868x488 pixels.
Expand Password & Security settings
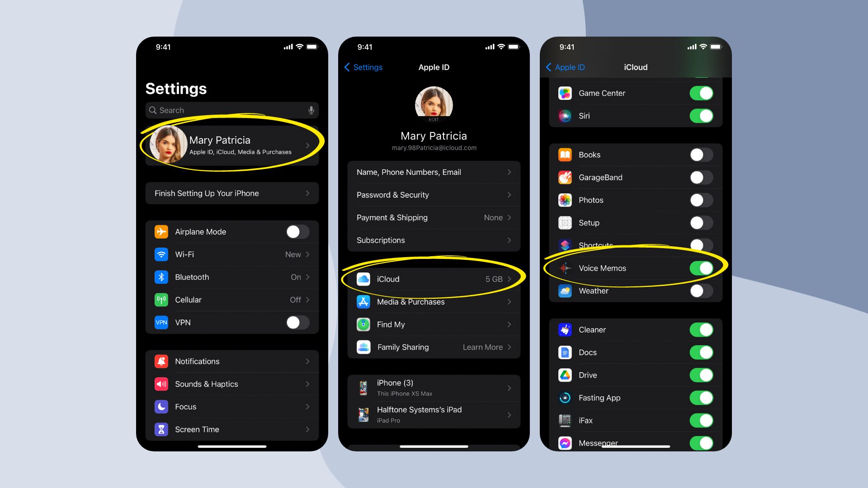point(433,195)
